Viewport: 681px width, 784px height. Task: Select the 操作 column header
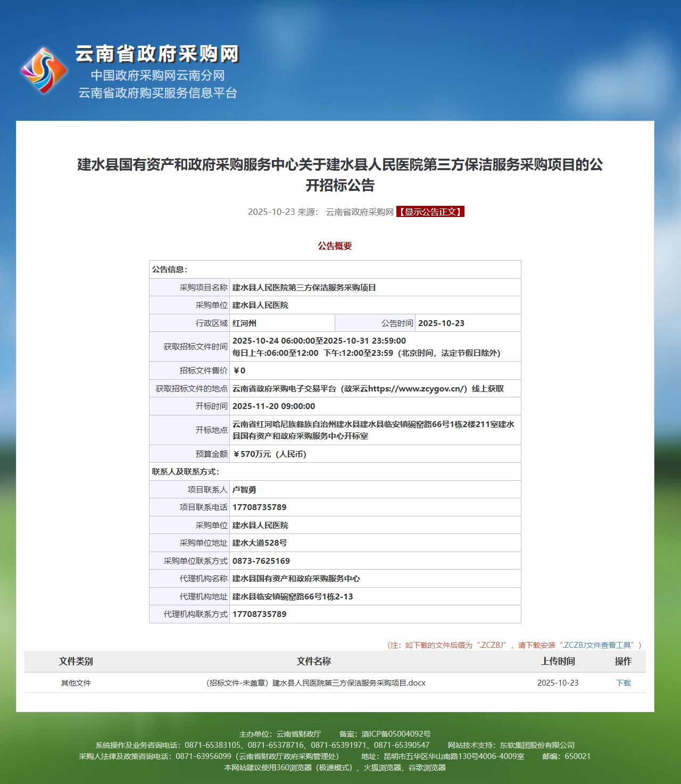coord(623,661)
